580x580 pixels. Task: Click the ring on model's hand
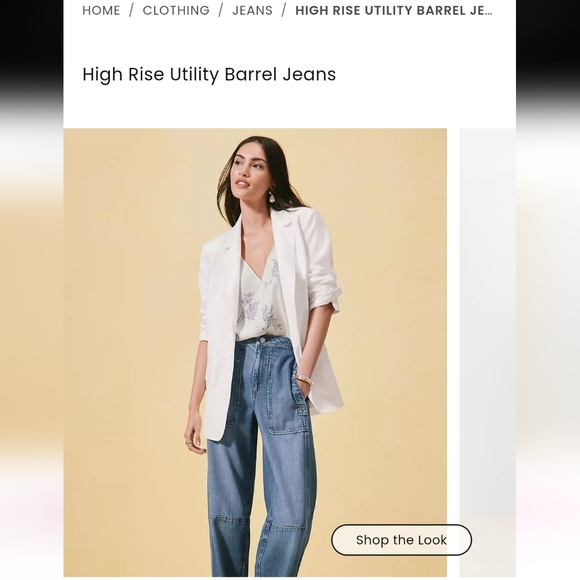click(189, 442)
